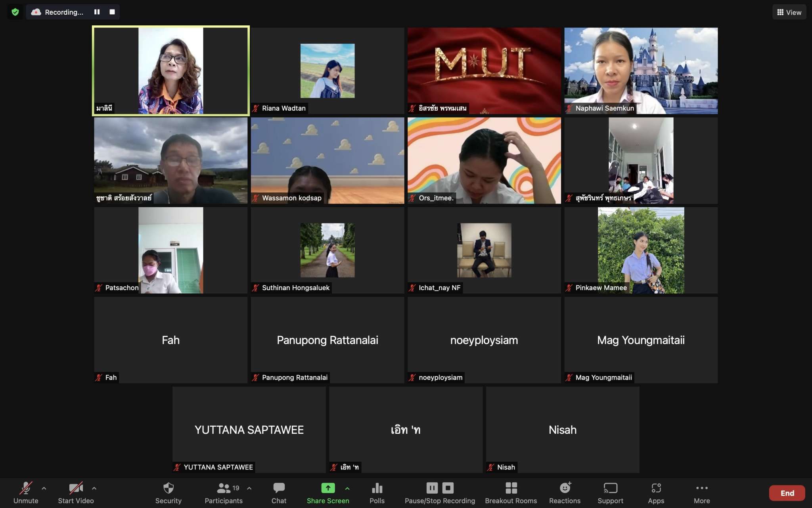Viewport: 812px width, 508px height.
Task: Open the Chat panel
Action: (x=279, y=488)
